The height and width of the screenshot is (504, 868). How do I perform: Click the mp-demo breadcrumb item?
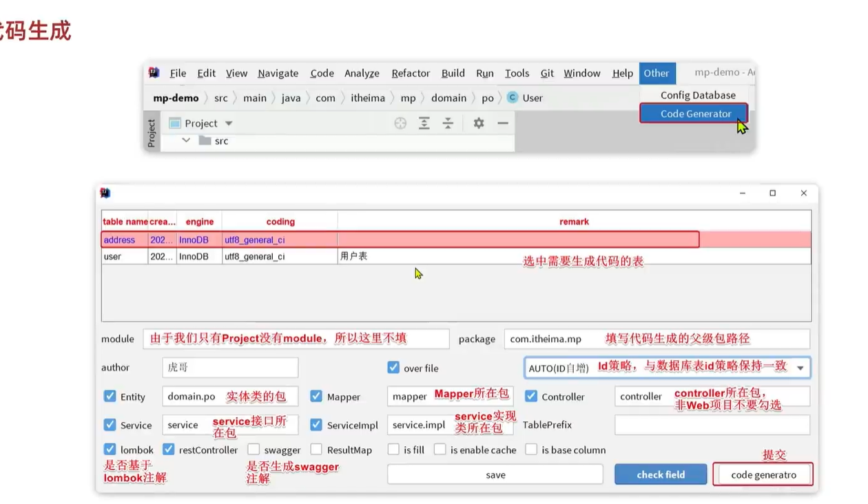click(x=176, y=98)
